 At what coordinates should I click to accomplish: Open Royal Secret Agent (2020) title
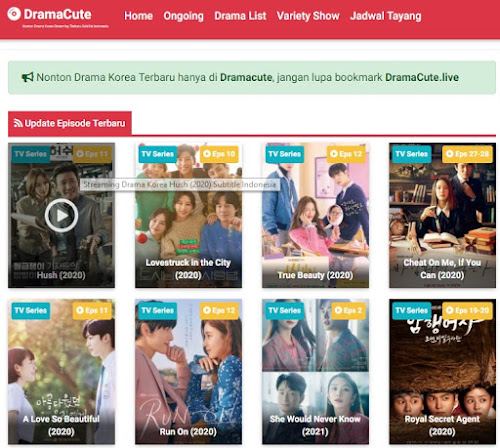[x=442, y=425]
